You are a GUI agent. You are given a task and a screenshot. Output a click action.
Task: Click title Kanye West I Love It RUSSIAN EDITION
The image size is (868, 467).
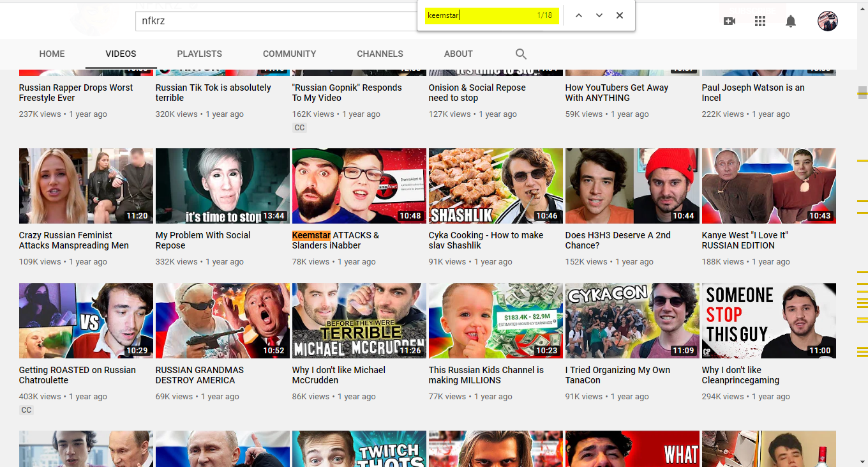tap(745, 240)
